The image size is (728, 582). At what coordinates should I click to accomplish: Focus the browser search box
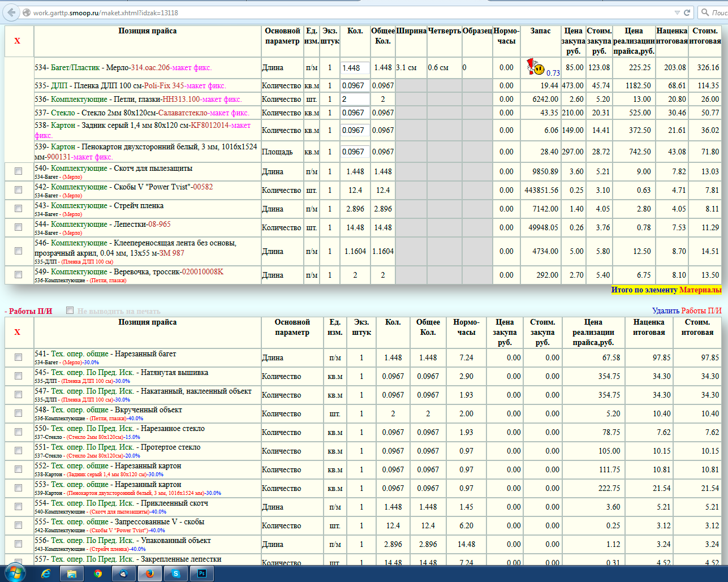tap(714, 12)
